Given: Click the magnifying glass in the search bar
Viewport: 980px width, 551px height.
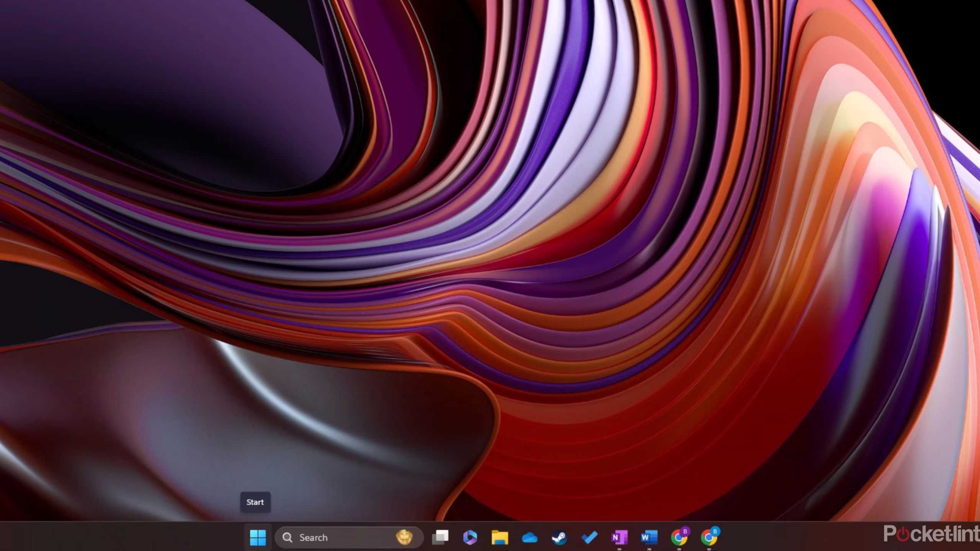Looking at the screenshot, I should [x=287, y=537].
